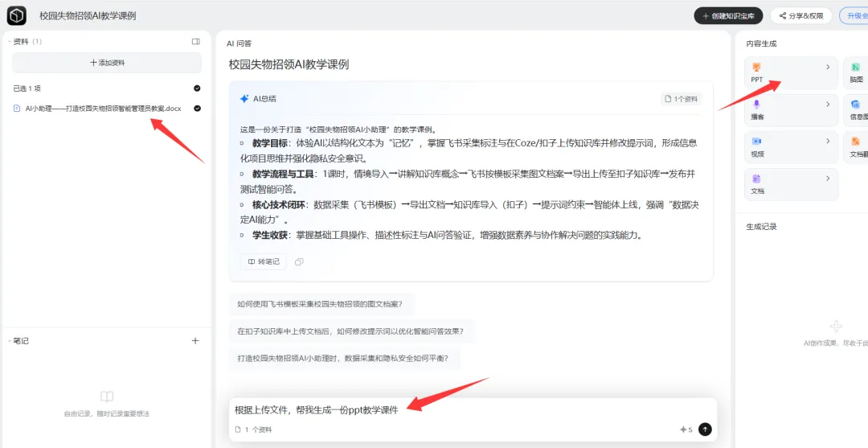The width and height of the screenshot is (868, 448).
Task: Click the 1 个资料 indicator below the input
Action: click(253, 430)
